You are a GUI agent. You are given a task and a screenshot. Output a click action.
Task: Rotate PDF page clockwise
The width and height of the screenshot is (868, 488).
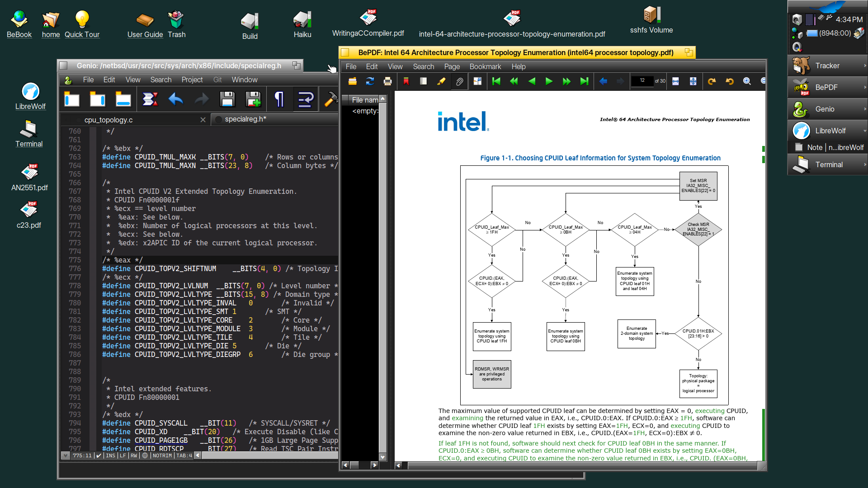pyautogui.click(x=712, y=81)
